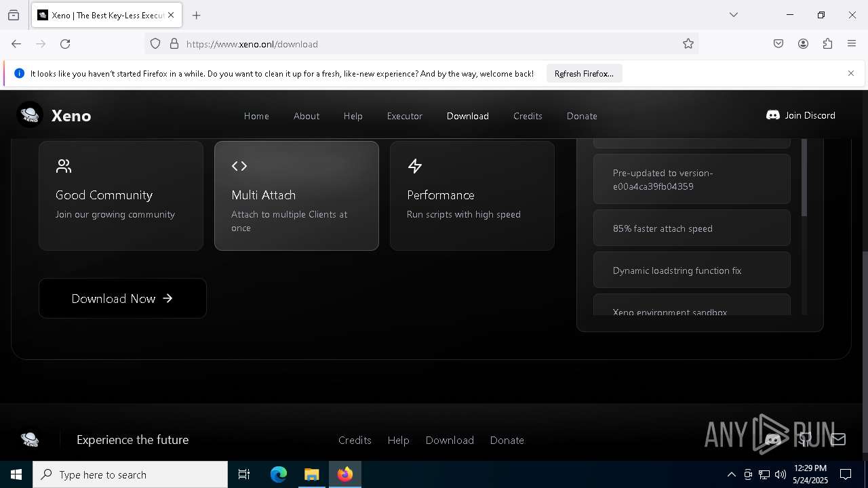Click the Windows search box
This screenshot has width=868, height=488.
tap(130, 474)
